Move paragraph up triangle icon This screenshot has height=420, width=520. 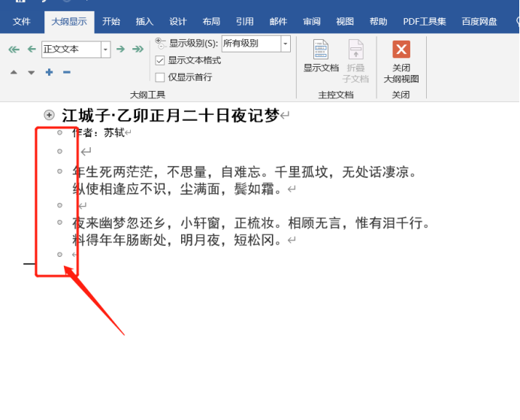[x=14, y=72]
